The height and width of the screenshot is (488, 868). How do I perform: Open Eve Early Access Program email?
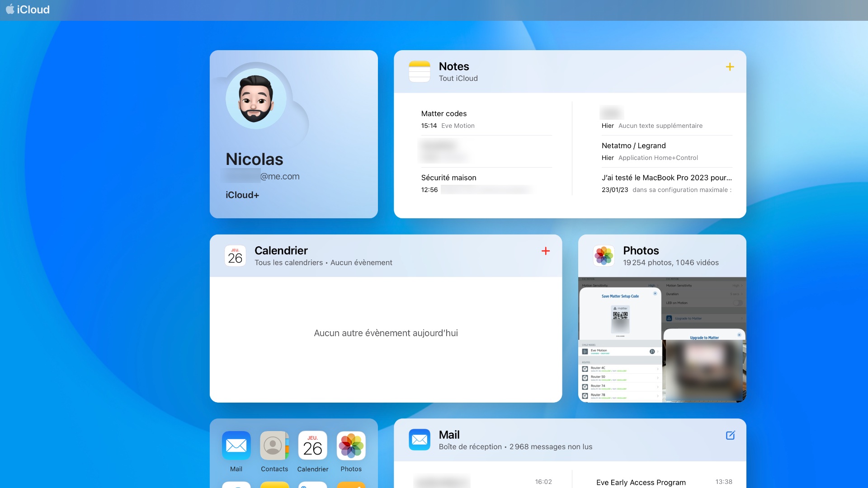pos(664,482)
